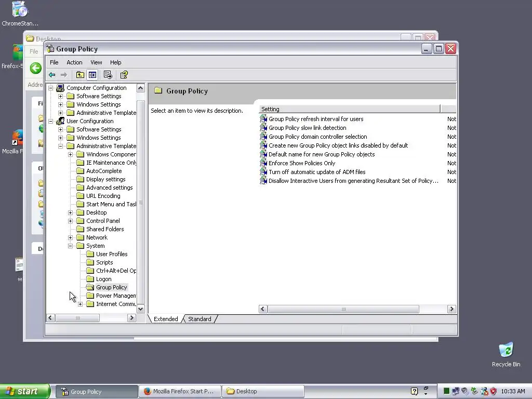Collapse the Computer Configuration node

point(50,88)
